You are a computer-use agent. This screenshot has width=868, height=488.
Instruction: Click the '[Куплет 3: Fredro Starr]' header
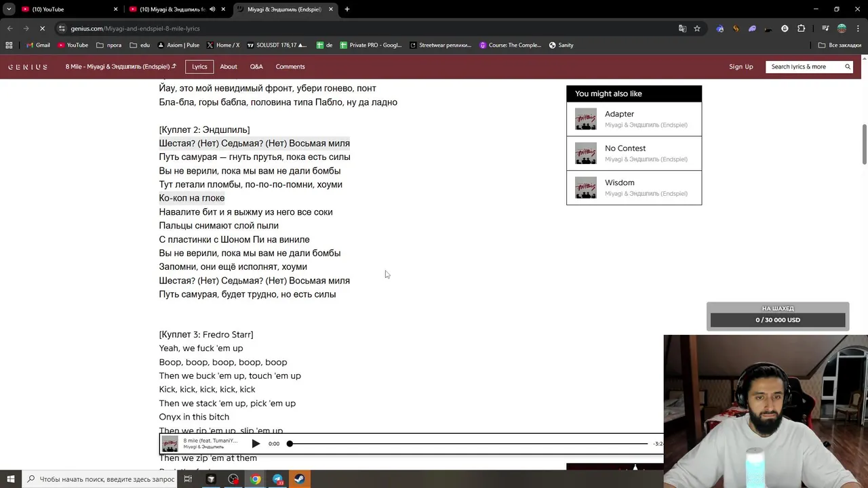(206, 335)
